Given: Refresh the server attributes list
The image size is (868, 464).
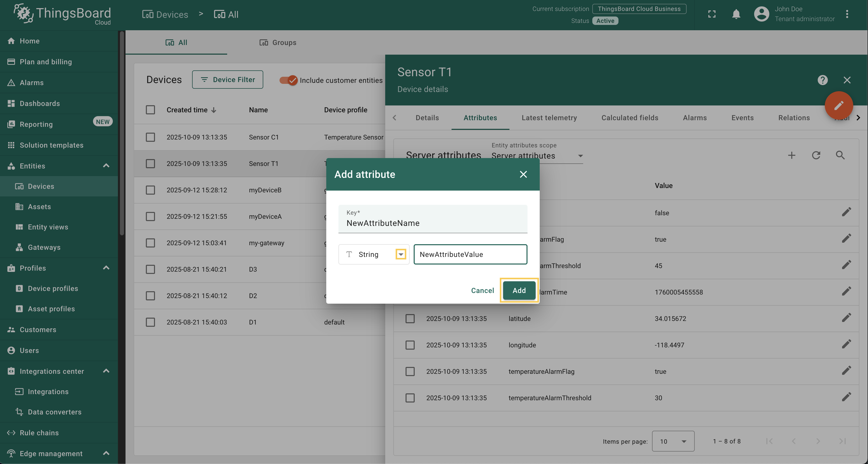Looking at the screenshot, I should pos(816,155).
